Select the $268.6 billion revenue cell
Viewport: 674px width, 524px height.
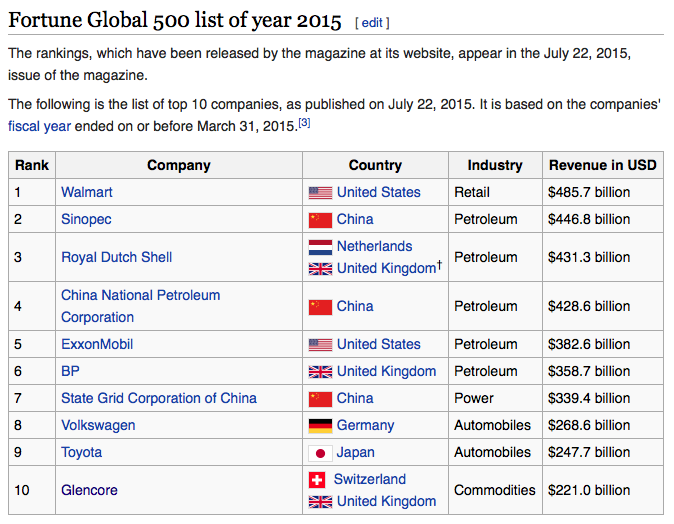coord(603,425)
